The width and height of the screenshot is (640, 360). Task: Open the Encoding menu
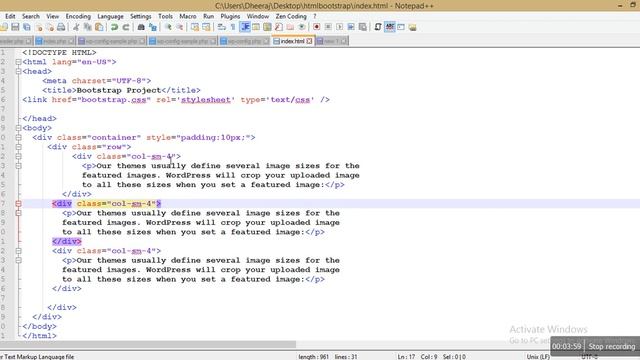78,16
